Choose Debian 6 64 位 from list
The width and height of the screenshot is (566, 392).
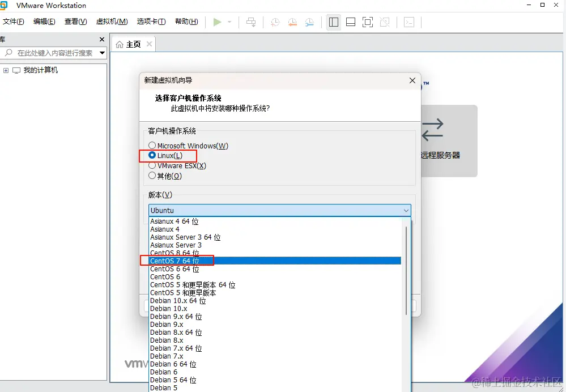pyautogui.click(x=275, y=364)
